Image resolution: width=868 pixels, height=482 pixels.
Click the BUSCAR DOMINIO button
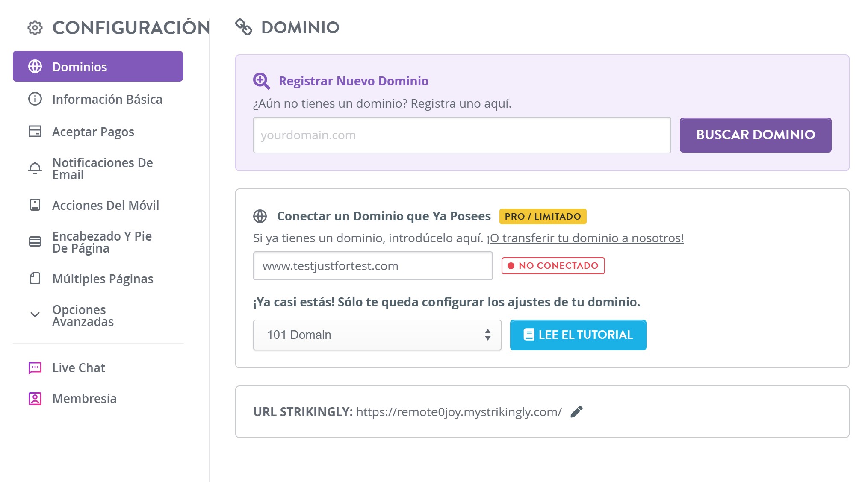coord(755,135)
